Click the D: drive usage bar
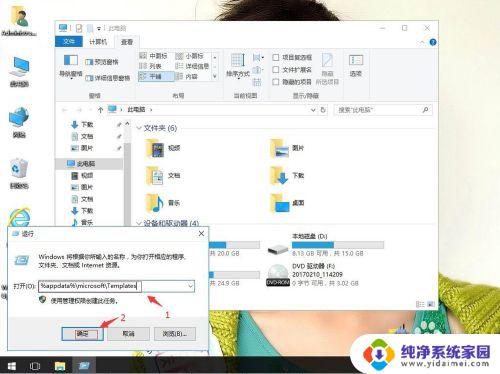 [x=338, y=245]
